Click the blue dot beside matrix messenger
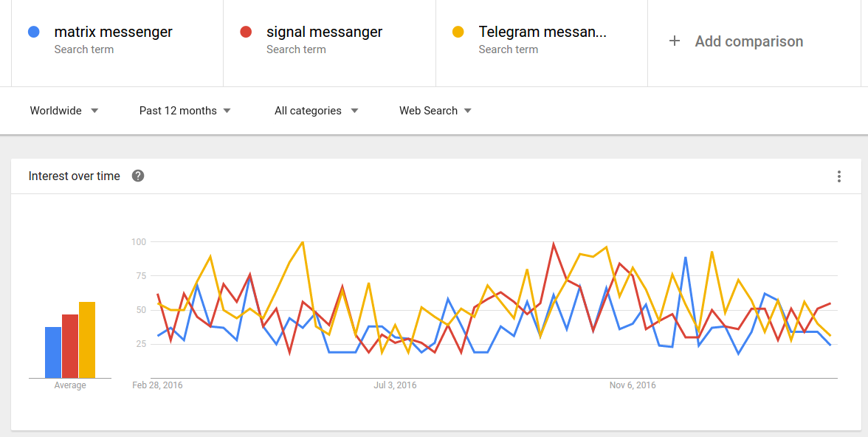868x437 pixels. (33, 32)
